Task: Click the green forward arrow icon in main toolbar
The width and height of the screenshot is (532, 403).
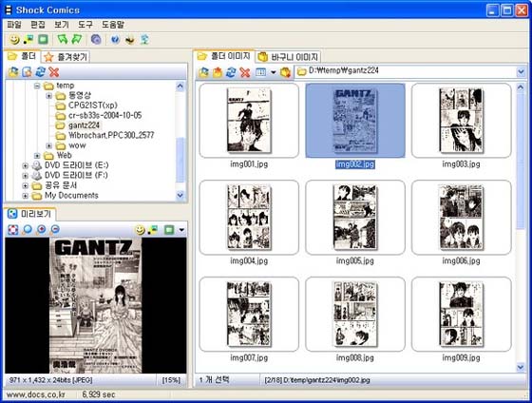Action: pyautogui.click(x=77, y=39)
